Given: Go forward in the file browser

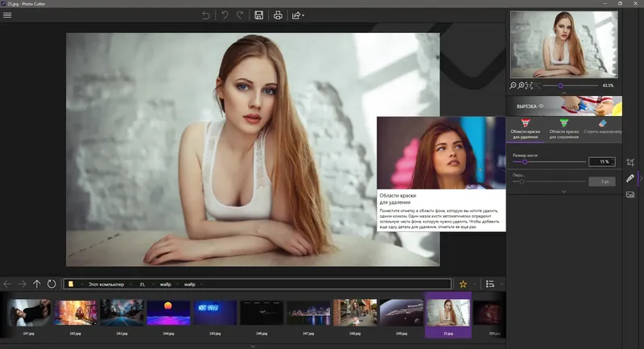Looking at the screenshot, I should pyautogui.click(x=22, y=284).
